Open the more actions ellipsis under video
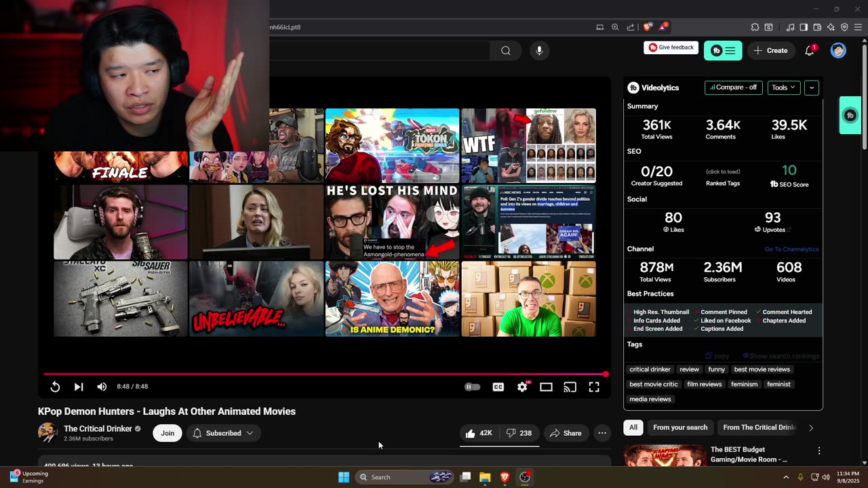The width and height of the screenshot is (868, 488). [x=601, y=433]
